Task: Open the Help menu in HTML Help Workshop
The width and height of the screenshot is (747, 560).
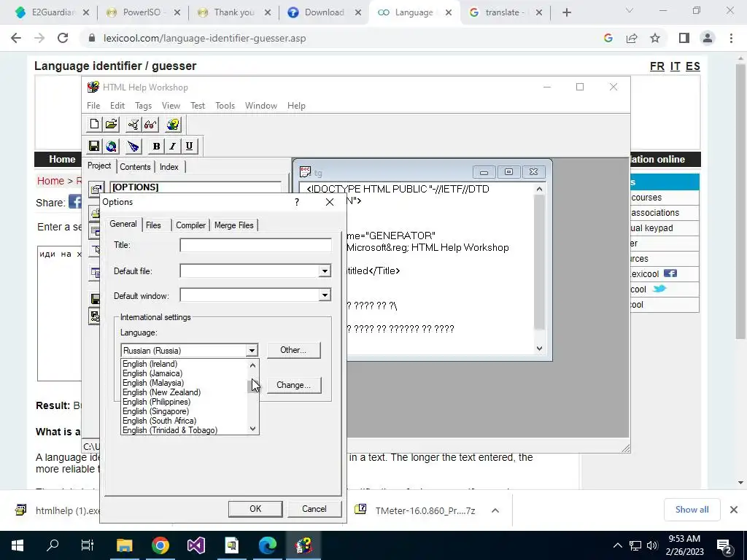Action: [296, 106]
